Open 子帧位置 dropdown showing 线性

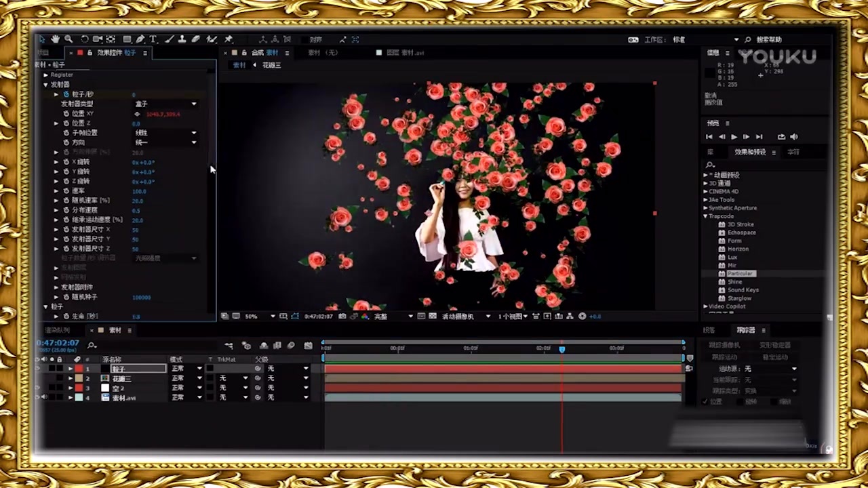point(165,133)
